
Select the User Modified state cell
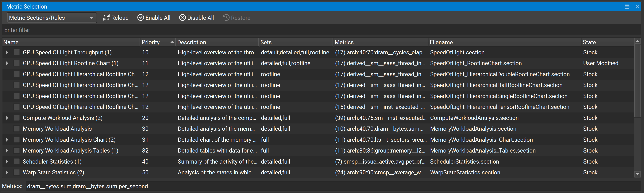[x=600, y=63]
